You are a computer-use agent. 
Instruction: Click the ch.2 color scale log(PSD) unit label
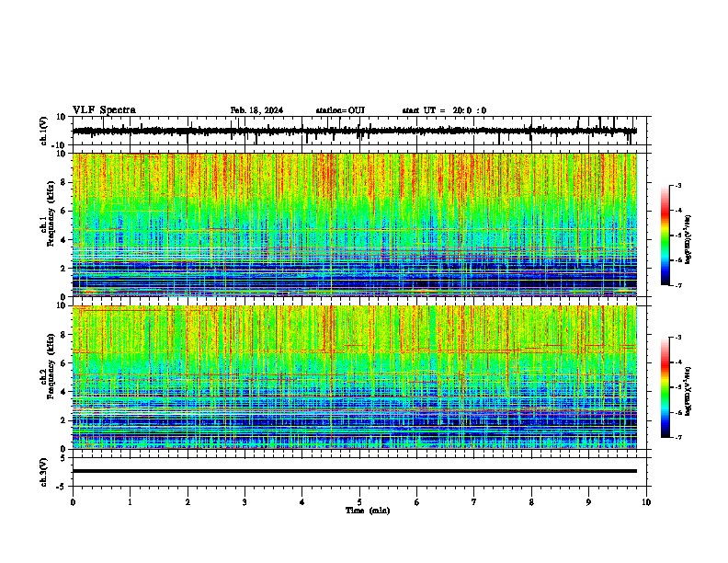688,391
